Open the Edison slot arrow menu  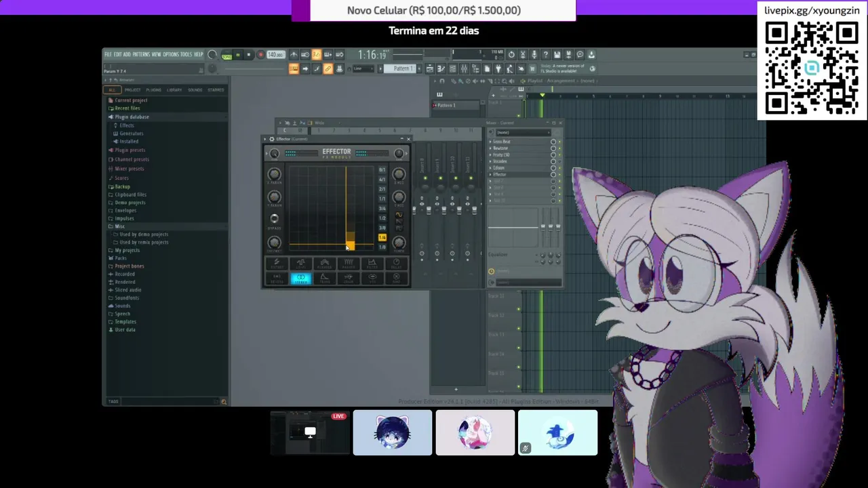click(490, 168)
